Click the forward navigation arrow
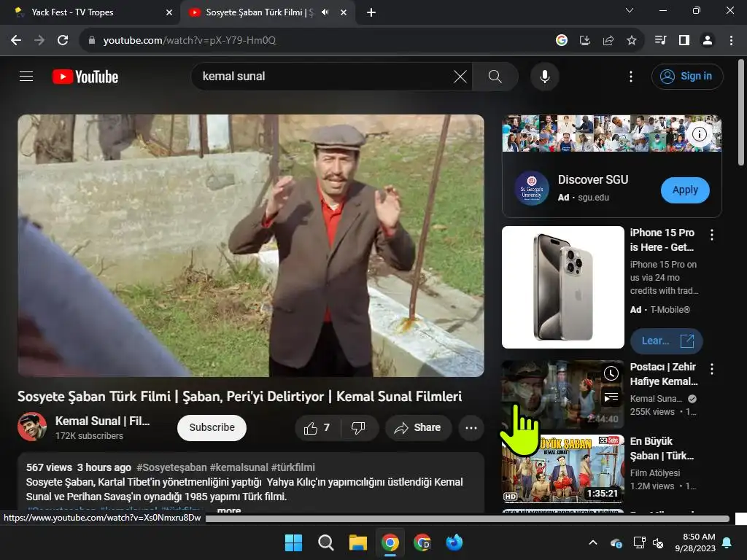Screen dimensions: 747x560 coord(39,41)
